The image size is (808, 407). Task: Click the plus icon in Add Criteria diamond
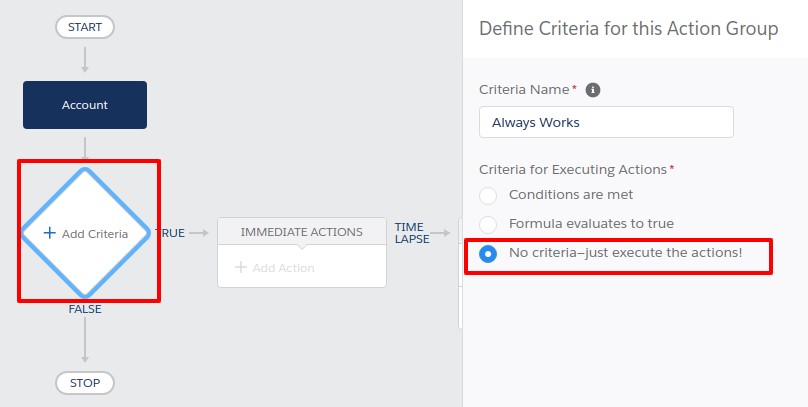click(49, 233)
